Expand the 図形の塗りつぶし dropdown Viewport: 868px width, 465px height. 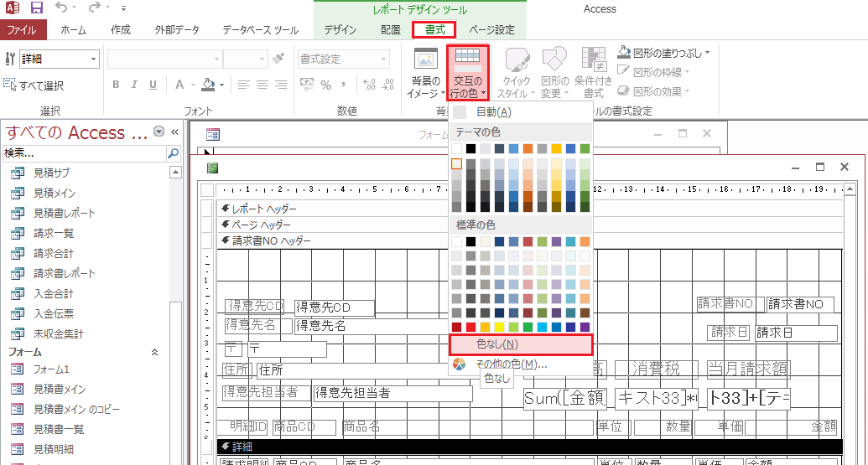coord(707,53)
